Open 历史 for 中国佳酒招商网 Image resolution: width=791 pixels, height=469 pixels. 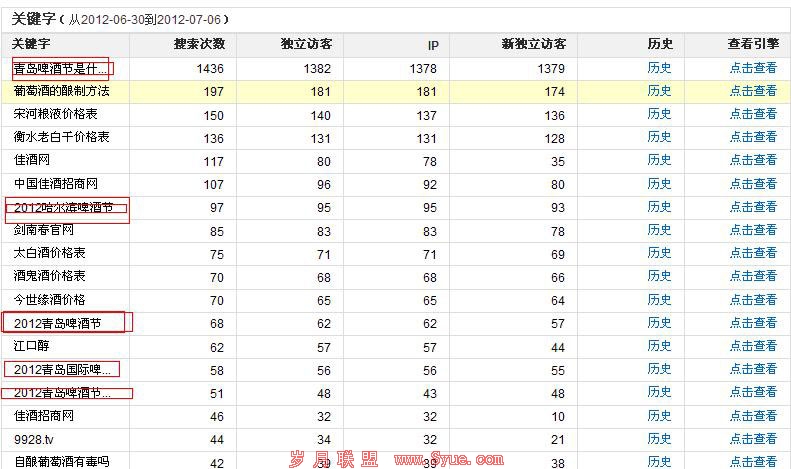(x=659, y=184)
